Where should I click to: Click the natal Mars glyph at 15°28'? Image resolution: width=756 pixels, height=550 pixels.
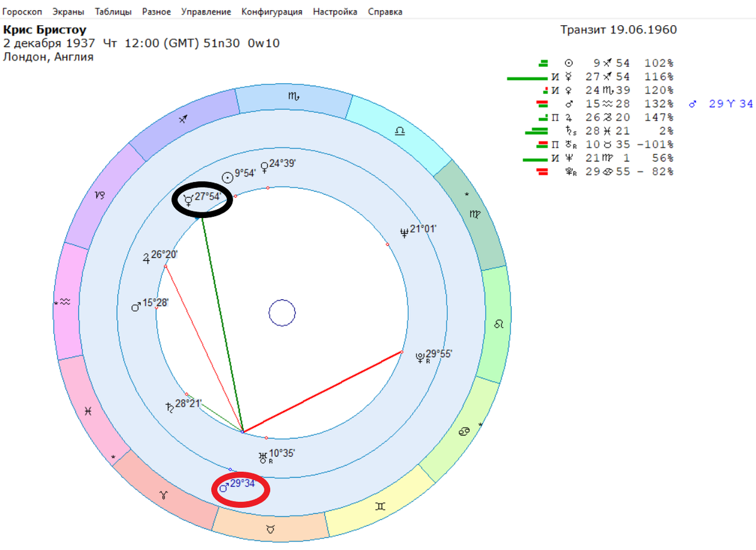(135, 306)
